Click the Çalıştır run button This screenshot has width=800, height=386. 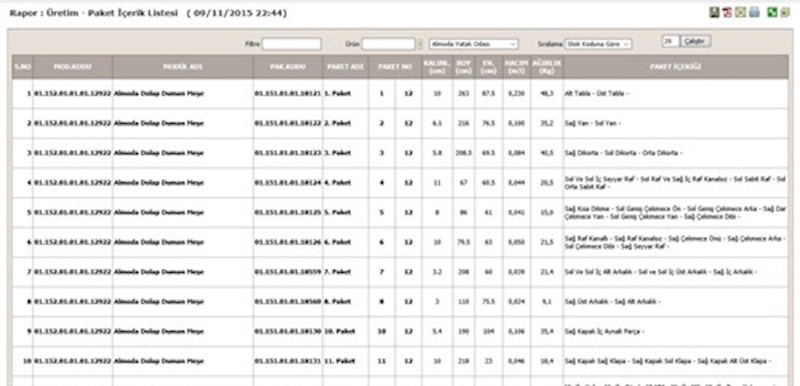pos(695,42)
